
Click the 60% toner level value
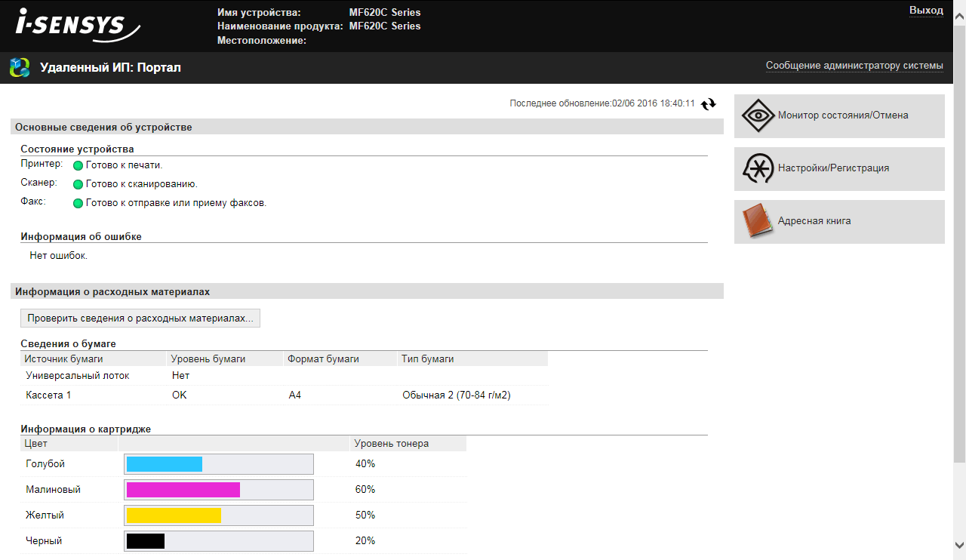click(365, 490)
